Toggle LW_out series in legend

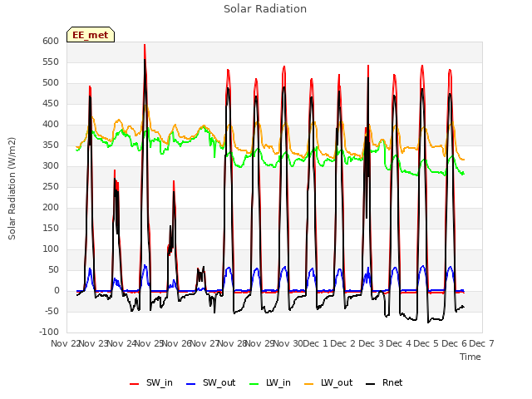coord(328,382)
